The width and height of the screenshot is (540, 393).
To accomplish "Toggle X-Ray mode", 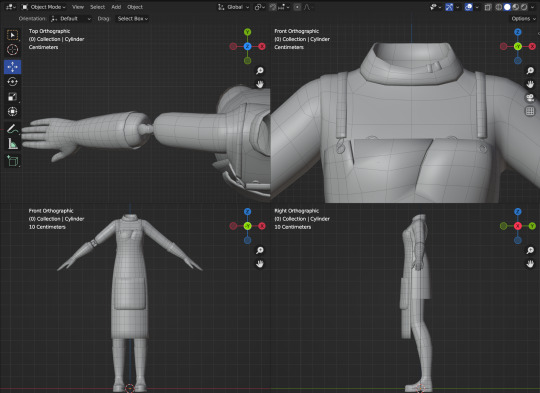I will [488, 7].
